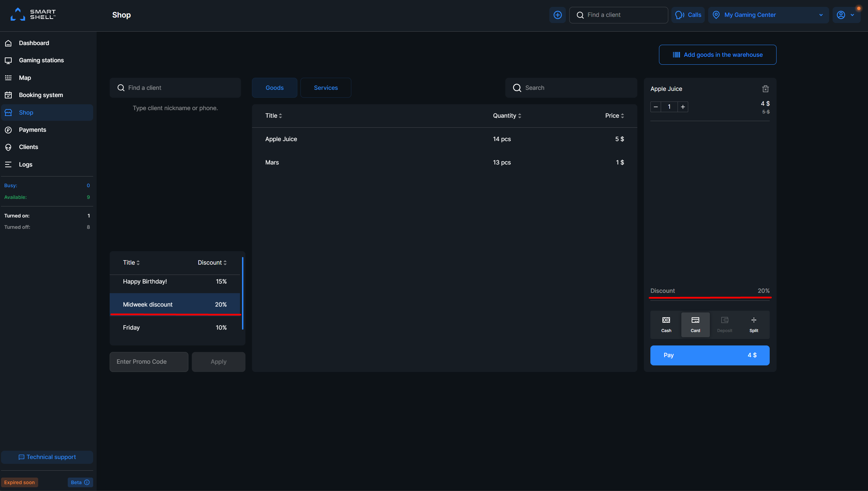The height and width of the screenshot is (491, 868).
Task: Click Add goods in the warehouse
Action: (x=717, y=55)
